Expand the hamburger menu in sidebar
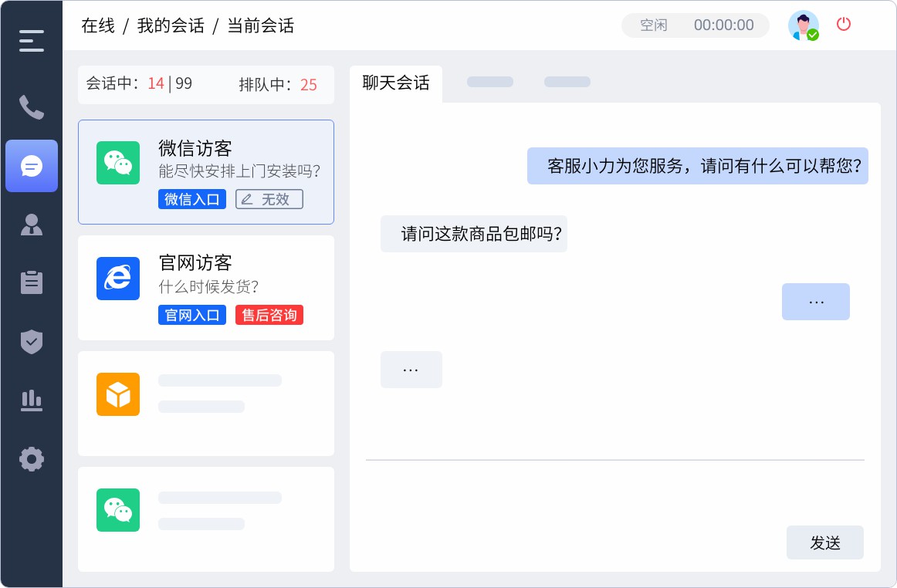This screenshot has width=897, height=588. click(x=32, y=41)
